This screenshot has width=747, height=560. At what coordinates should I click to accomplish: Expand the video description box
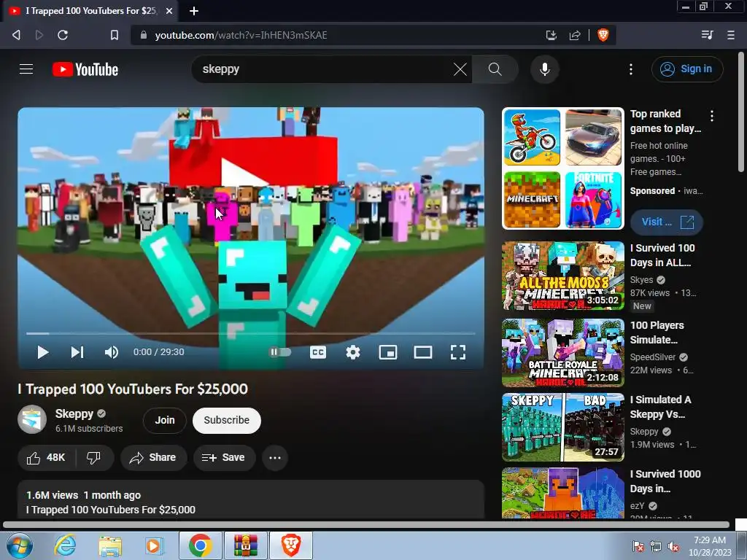coord(251,499)
